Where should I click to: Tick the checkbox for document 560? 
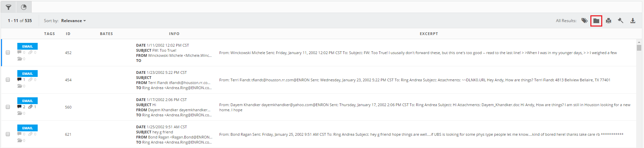click(x=8, y=107)
